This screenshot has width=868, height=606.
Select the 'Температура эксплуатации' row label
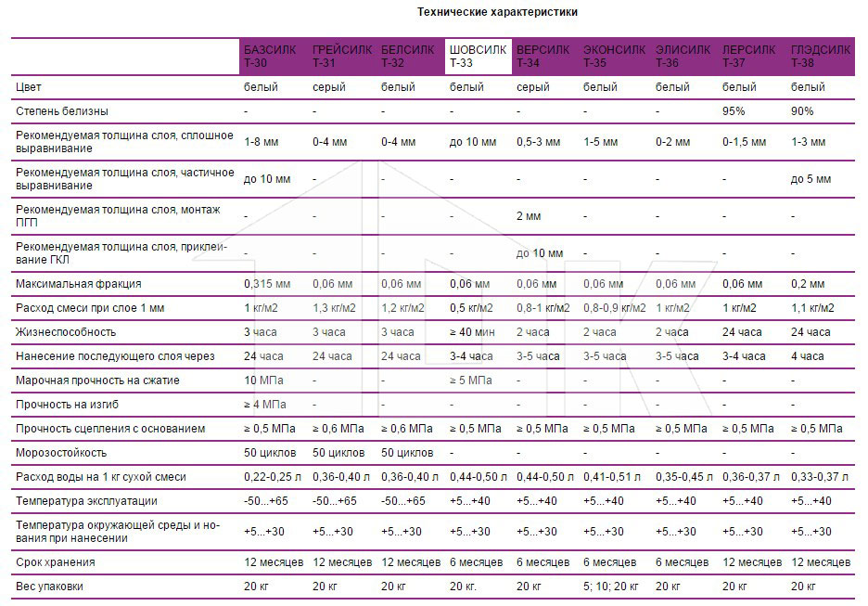pos(86,501)
